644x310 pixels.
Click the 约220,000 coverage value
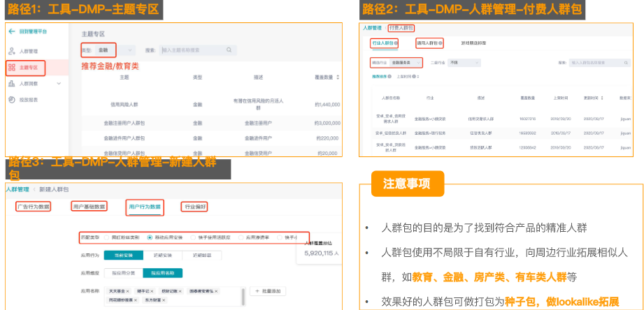328,138
